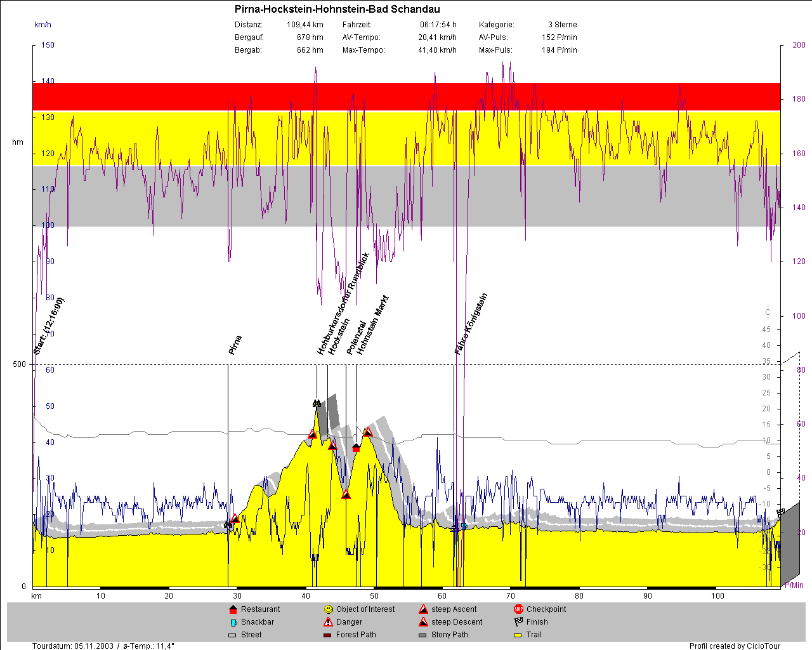Click the title Pirna-Hockstein-Hohnstein-Bad Schandau

[x=337, y=10]
